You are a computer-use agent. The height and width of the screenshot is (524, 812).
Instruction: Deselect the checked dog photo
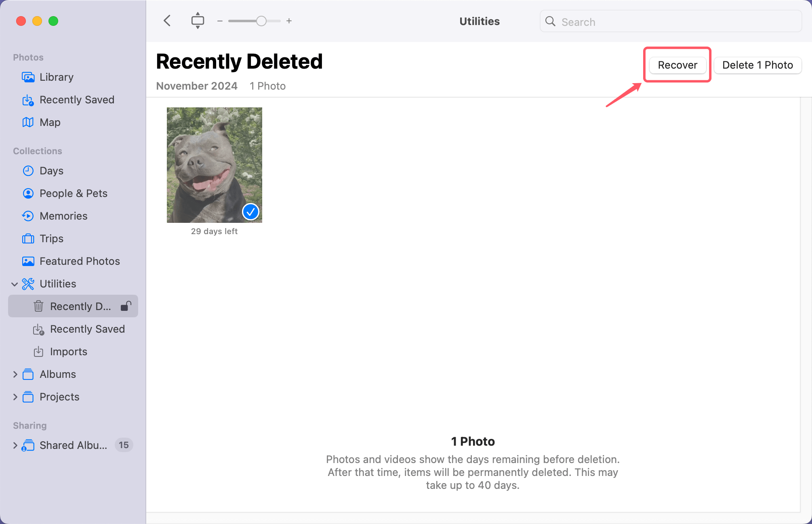click(250, 212)
